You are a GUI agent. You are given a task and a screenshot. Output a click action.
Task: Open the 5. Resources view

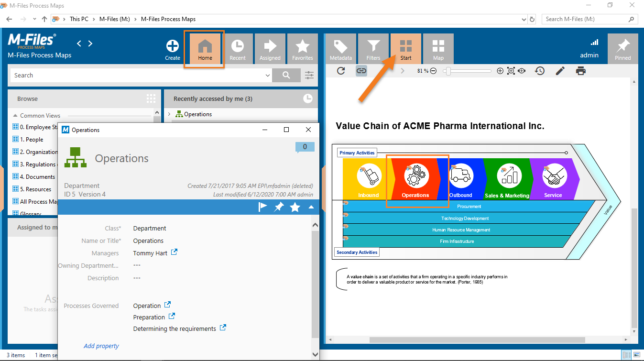pyautogui.click(x=32, y=189)
